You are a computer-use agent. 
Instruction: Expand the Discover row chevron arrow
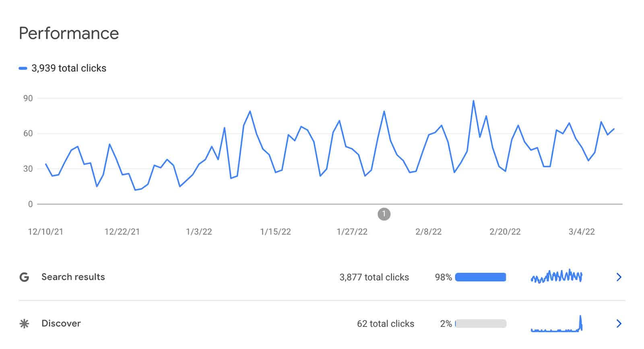(619, 324)
